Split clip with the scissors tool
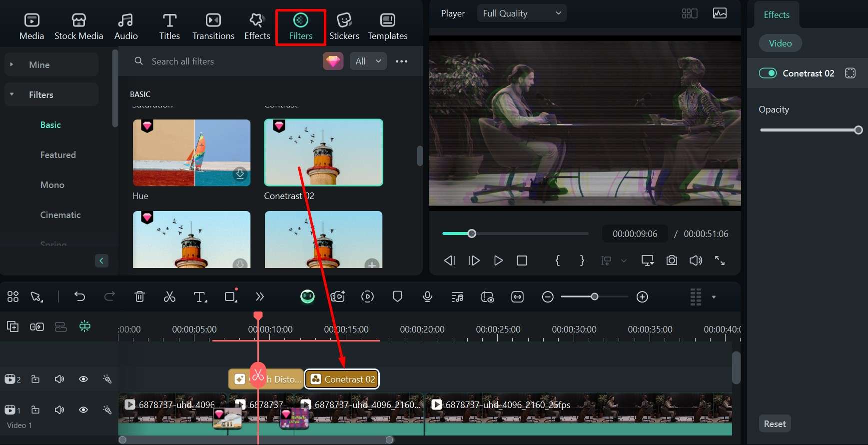868x445 pixels. tap(169, 296)
